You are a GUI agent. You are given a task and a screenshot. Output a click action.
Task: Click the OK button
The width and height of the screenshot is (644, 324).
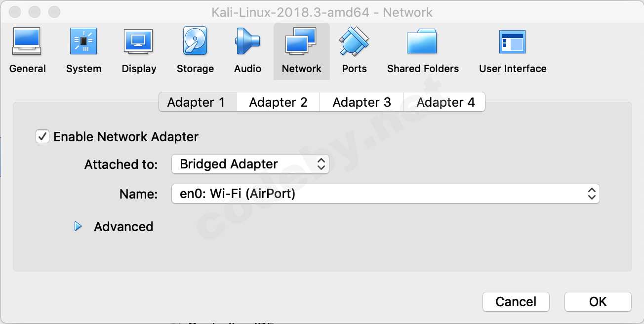tap(598, 302)
